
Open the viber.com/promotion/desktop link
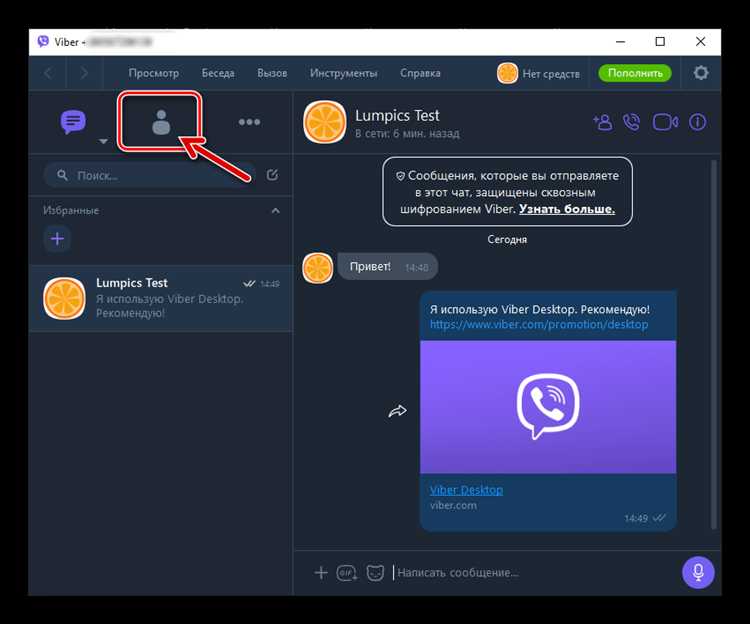[x=539, y=325]
